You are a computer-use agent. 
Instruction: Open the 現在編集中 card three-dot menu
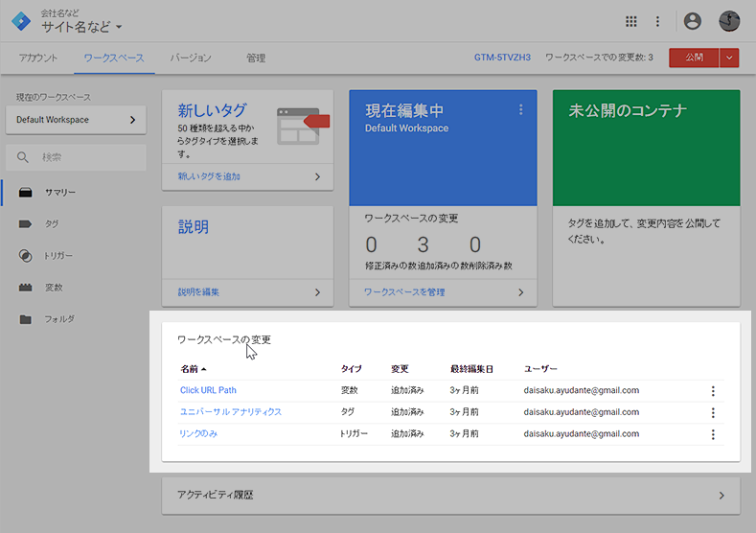tap(520, 110)
